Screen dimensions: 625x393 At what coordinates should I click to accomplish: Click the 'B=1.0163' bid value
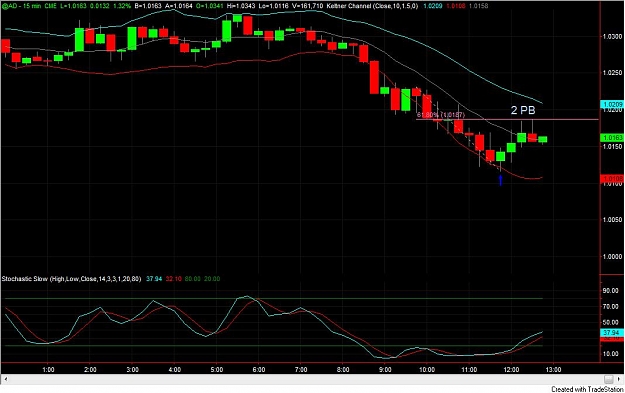(x=148, y=6)
